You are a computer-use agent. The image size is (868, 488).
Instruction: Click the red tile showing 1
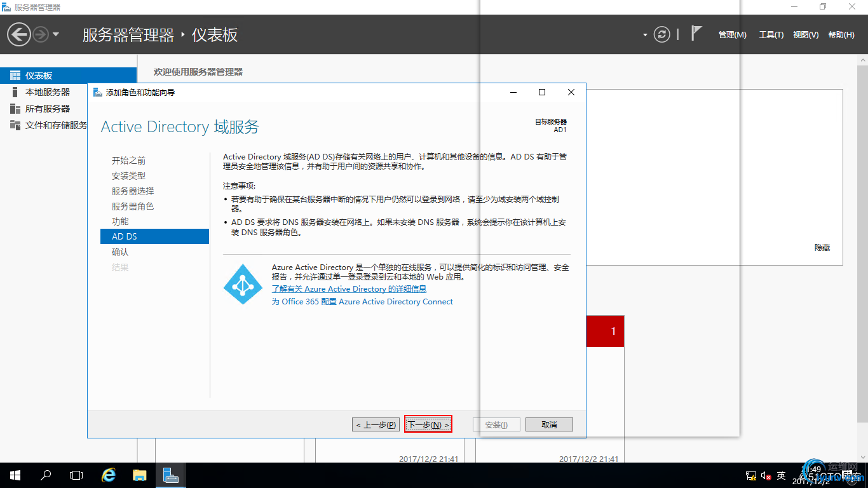pyautogui.click(x=605, y=331)
